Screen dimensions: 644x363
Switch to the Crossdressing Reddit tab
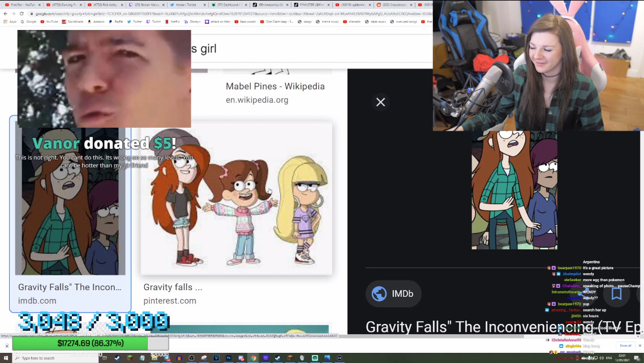point(393,5)
